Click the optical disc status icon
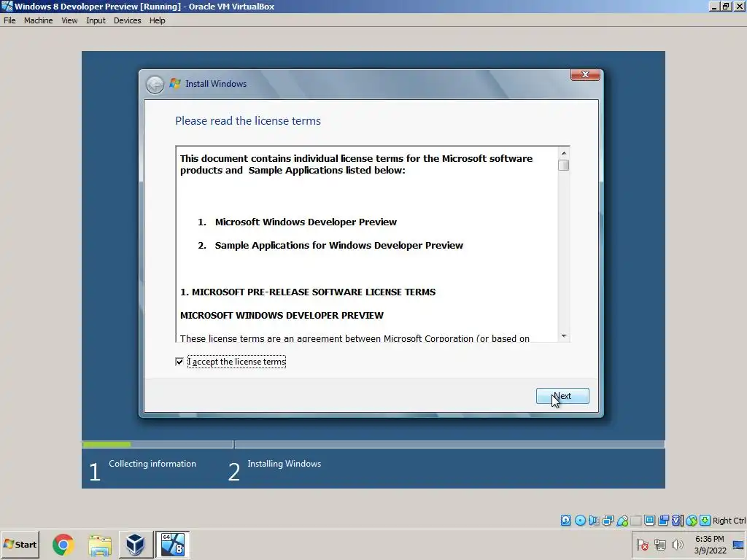 (x=580, y=521)
